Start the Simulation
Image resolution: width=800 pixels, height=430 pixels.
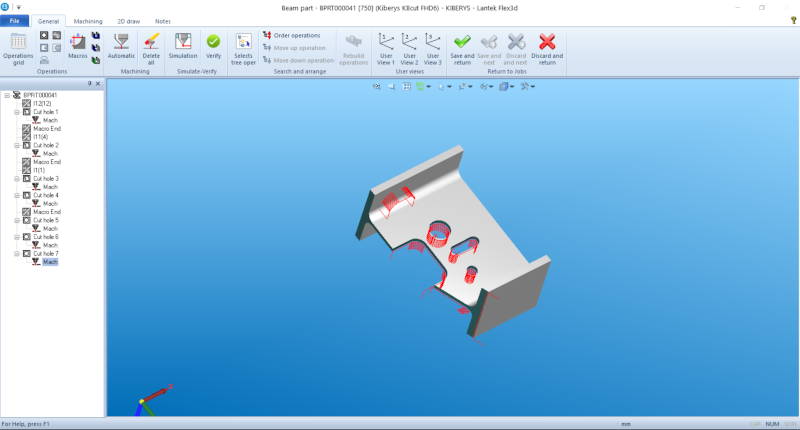183,46
